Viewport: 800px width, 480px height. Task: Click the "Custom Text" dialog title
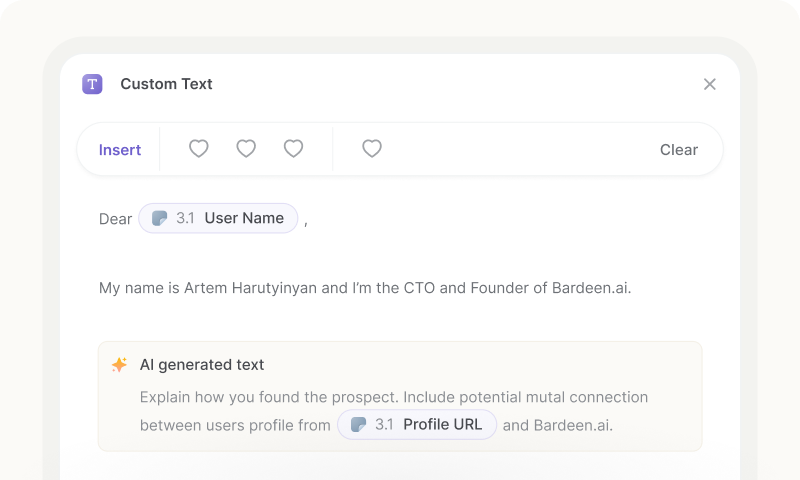pyautogui.click(x=166, y=84)
